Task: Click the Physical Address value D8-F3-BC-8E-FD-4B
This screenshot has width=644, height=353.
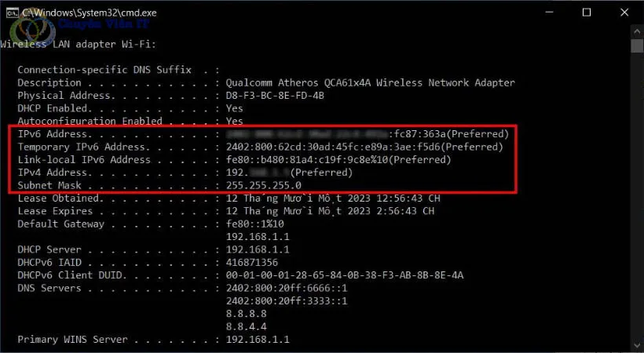Action: tap(275, 95)
